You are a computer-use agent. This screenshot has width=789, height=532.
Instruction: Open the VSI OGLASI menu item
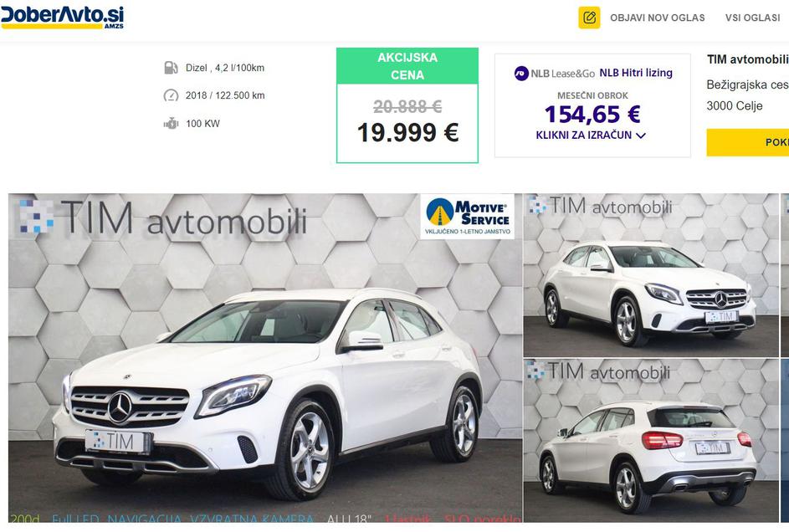pos(752,18)
